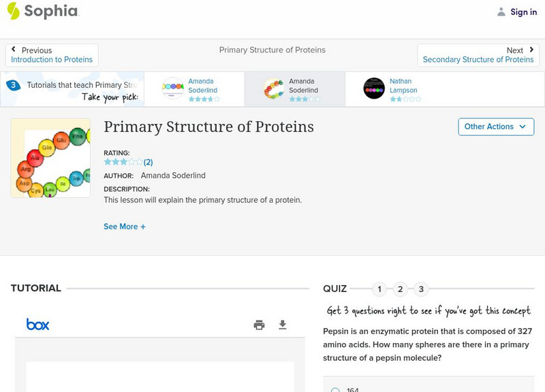The height and width of the screenshot is (392, 545).
Task: Open the large Primary Structure lesson thumbnail
Action: click(50, 158)
